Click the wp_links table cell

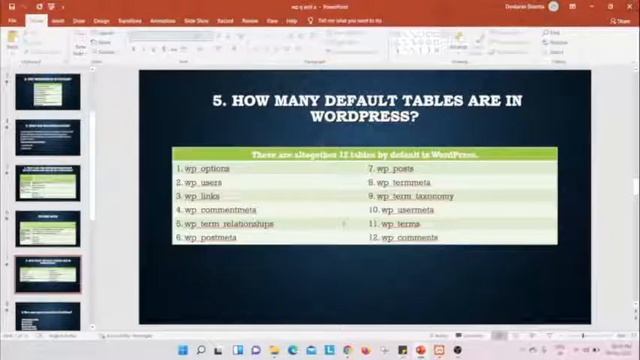click(269, 196)
